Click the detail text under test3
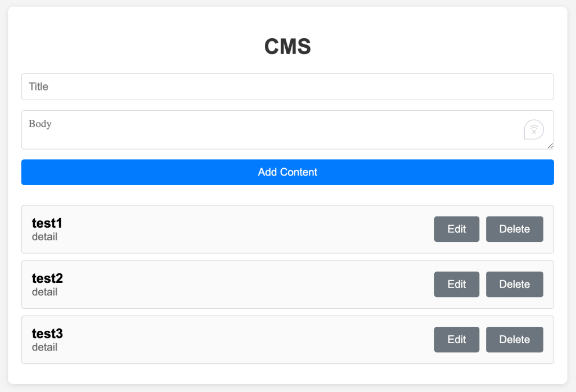 point(44,347)
